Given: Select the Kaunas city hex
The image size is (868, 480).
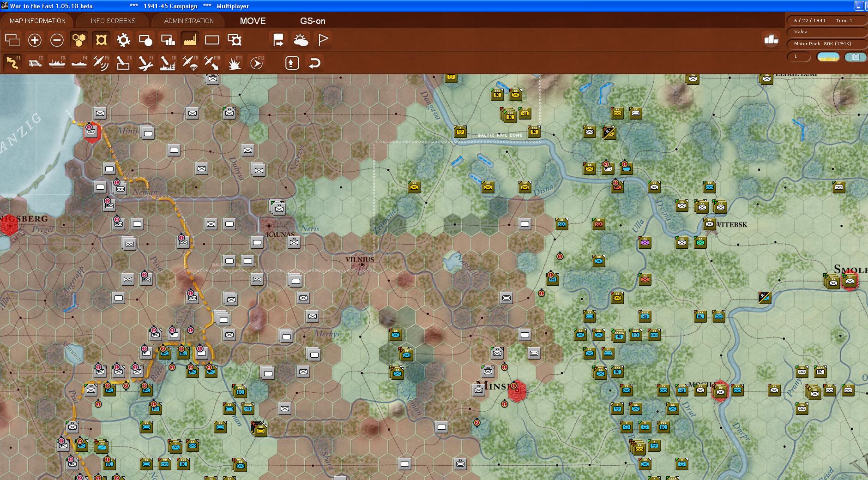Looking at the screenshot, I should point(269,226).
